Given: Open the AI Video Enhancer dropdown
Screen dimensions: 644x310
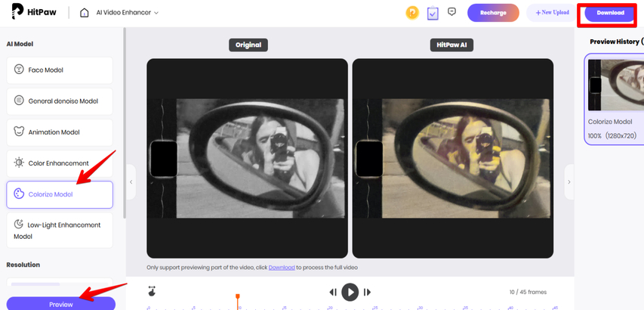Looking at the screenshot, I should 129,13.
